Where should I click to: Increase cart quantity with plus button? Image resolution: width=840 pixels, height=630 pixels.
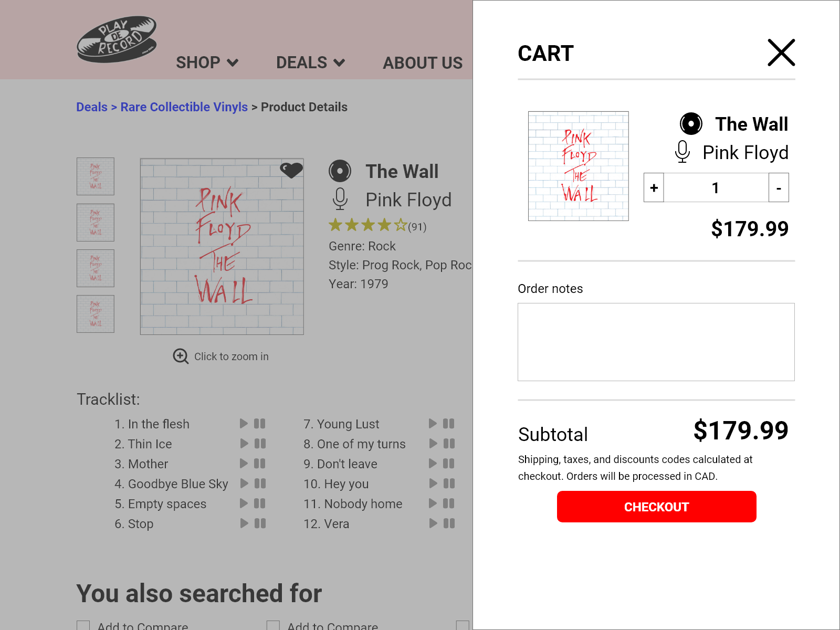654,187
